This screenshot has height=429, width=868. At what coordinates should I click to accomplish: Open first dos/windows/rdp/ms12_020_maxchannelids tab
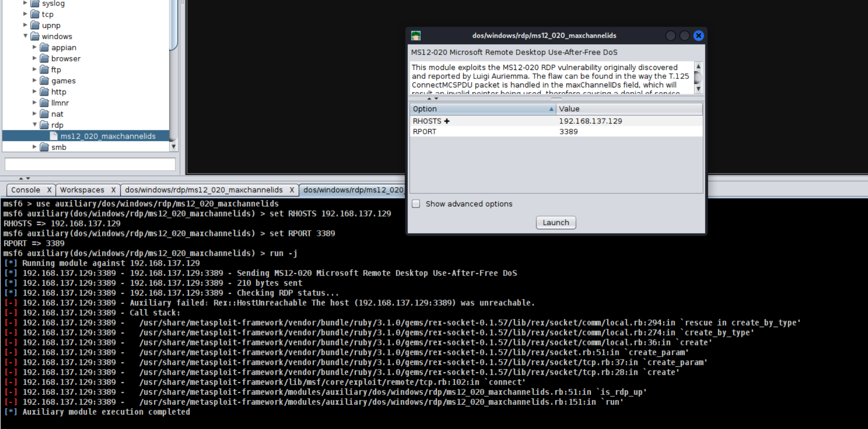pos(203,190)
